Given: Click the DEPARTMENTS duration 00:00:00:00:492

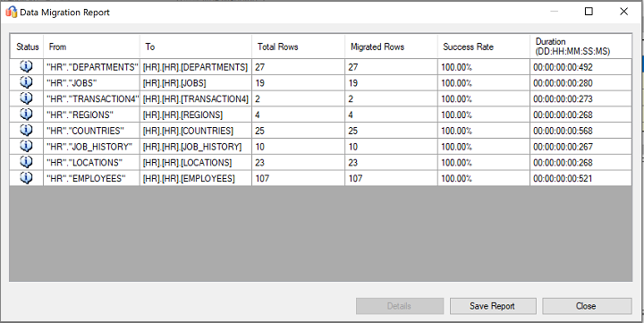Looking at the screenshot, I should click(580, 67).
